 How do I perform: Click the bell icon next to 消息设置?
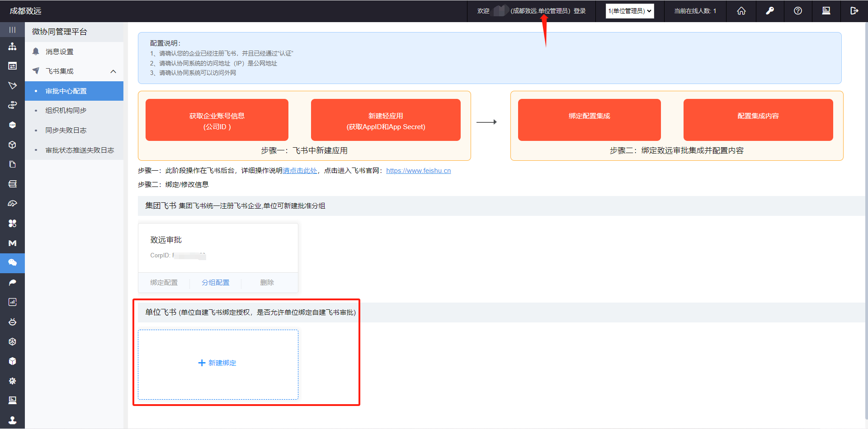(36, 51)
